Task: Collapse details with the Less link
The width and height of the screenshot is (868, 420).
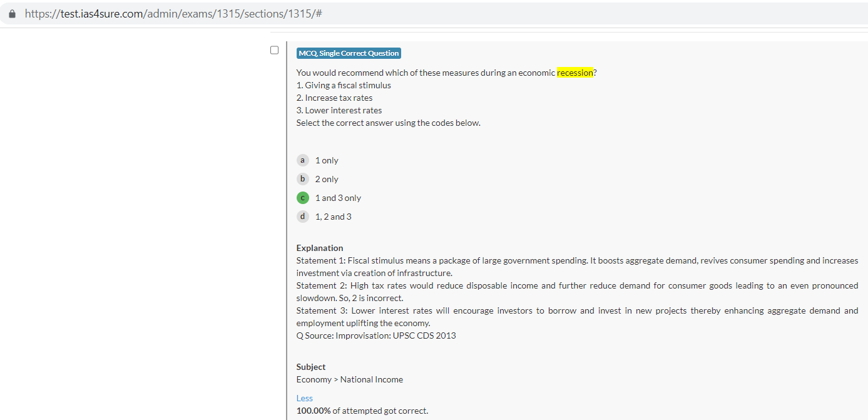Action: pyautogui.click(x=304, y=398)
